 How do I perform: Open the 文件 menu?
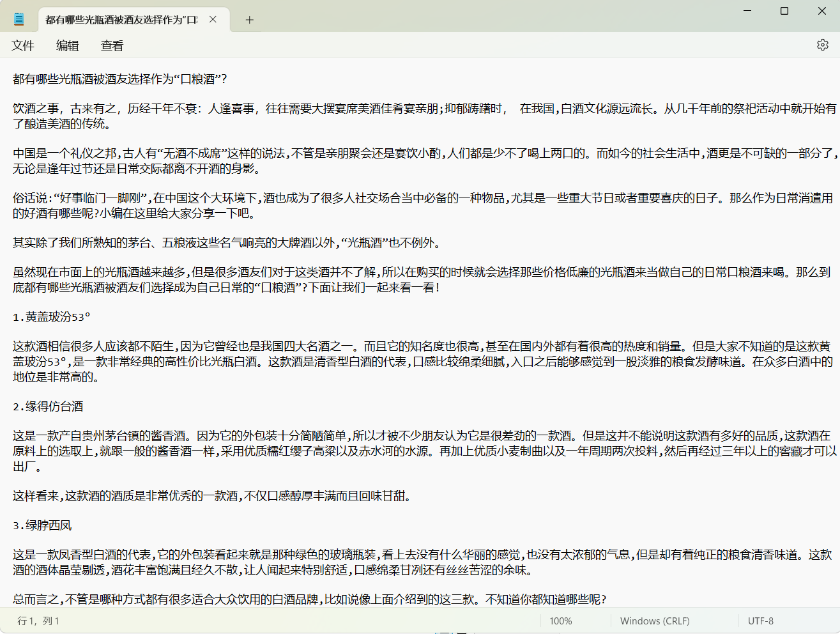[23, 45]
